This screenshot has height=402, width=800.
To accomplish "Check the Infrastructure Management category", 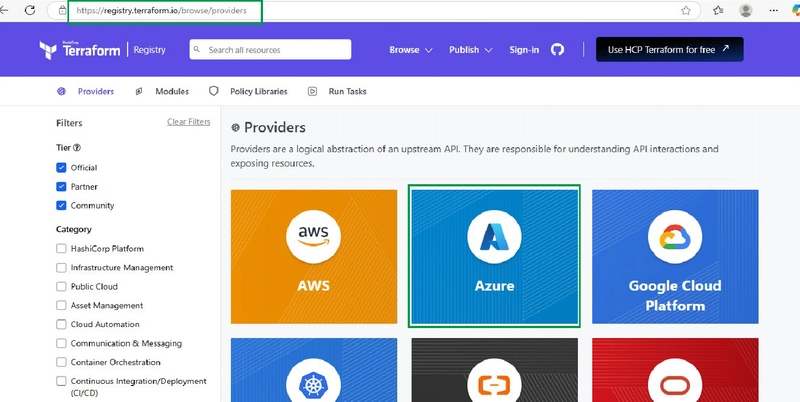I will (x=61, y=267).
